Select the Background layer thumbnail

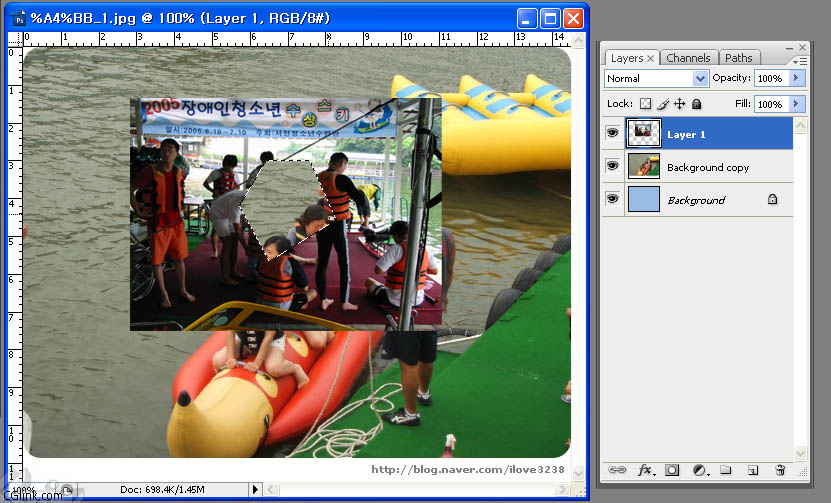[x=644, y=199]
